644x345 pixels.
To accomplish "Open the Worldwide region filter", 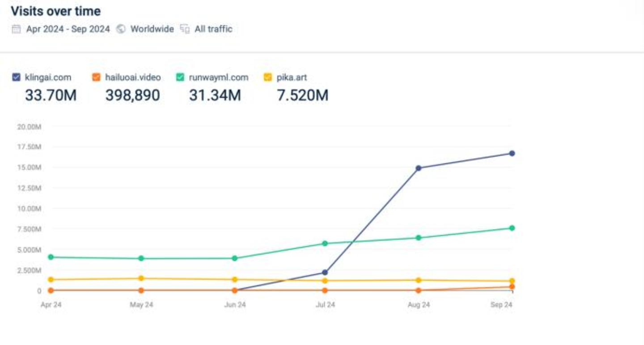I will pyautogui.click(x=152, y=29).
